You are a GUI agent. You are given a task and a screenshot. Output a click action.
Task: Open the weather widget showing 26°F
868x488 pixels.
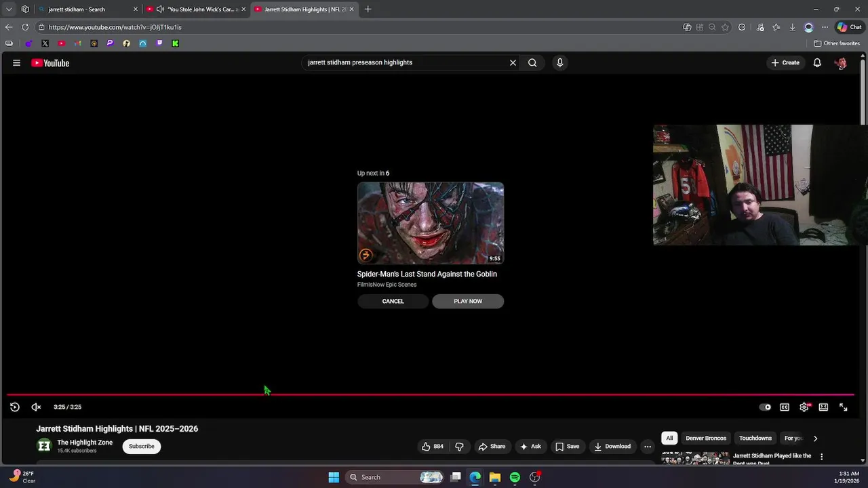pos(22,477)
